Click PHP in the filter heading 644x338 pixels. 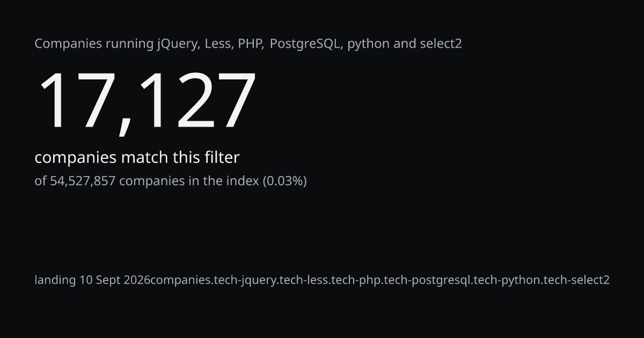(x=251, y=43)
